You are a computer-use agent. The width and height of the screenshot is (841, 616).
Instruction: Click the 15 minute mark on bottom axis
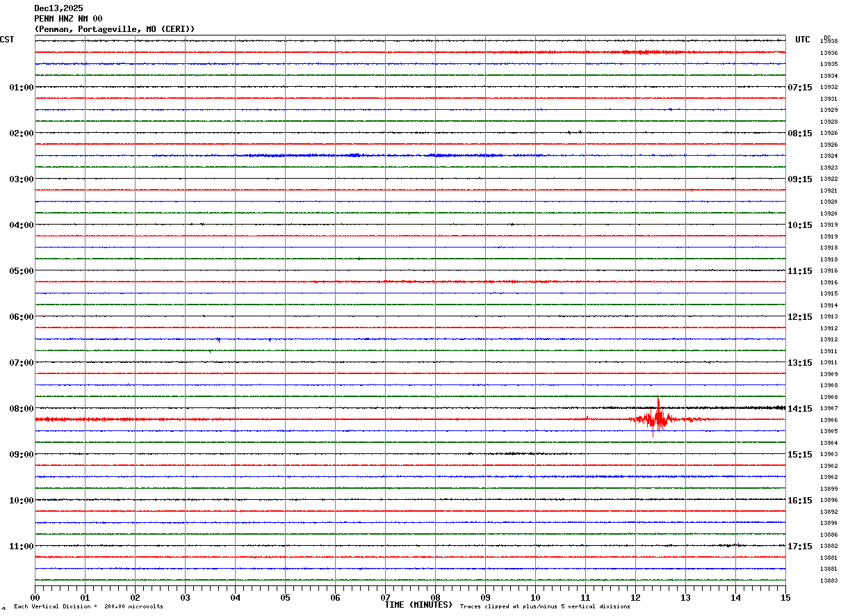tap(785, 597)
